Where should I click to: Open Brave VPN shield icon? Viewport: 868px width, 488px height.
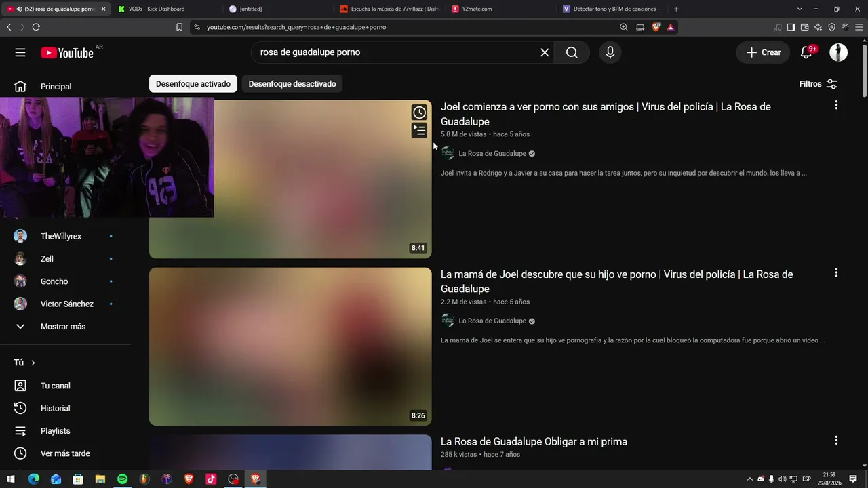[x=831, y=27]
